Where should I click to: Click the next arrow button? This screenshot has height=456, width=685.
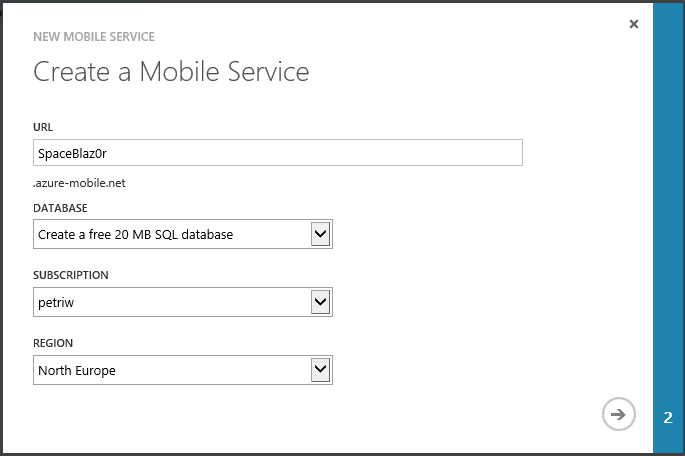click(618, 414)
